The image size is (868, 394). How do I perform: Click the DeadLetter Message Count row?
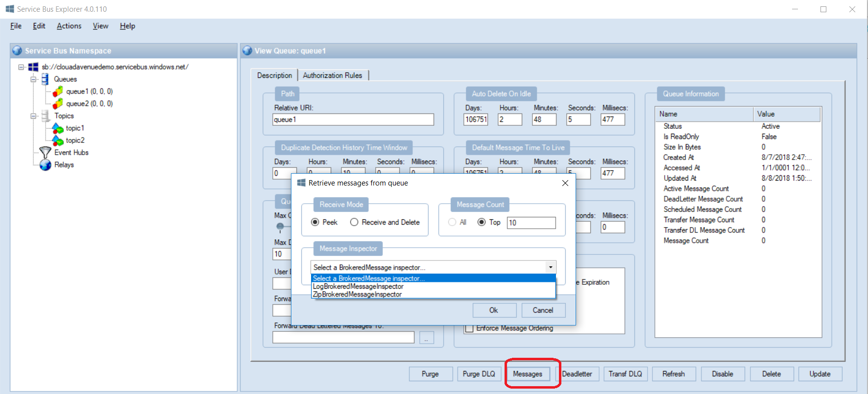point(738,199)
